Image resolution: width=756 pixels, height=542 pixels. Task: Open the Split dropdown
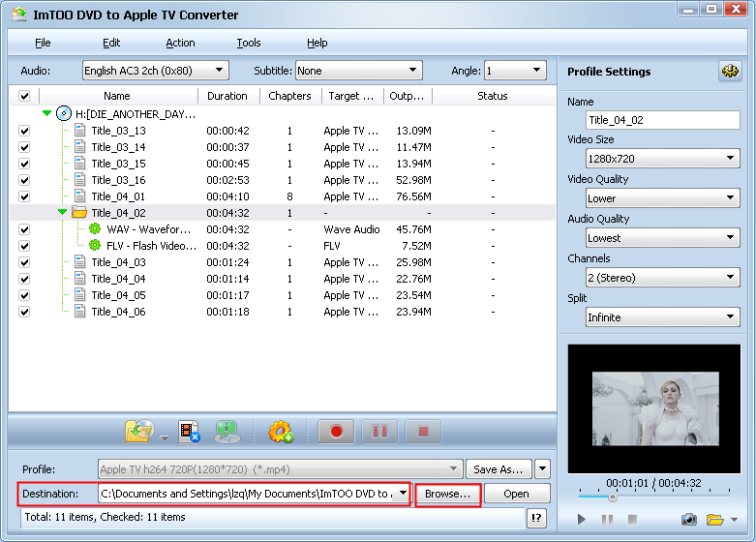coord(663,316)
